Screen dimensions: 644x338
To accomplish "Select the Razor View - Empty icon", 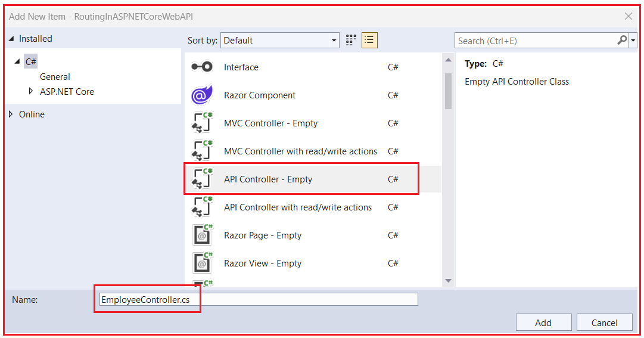I will (x=202, y=263).
